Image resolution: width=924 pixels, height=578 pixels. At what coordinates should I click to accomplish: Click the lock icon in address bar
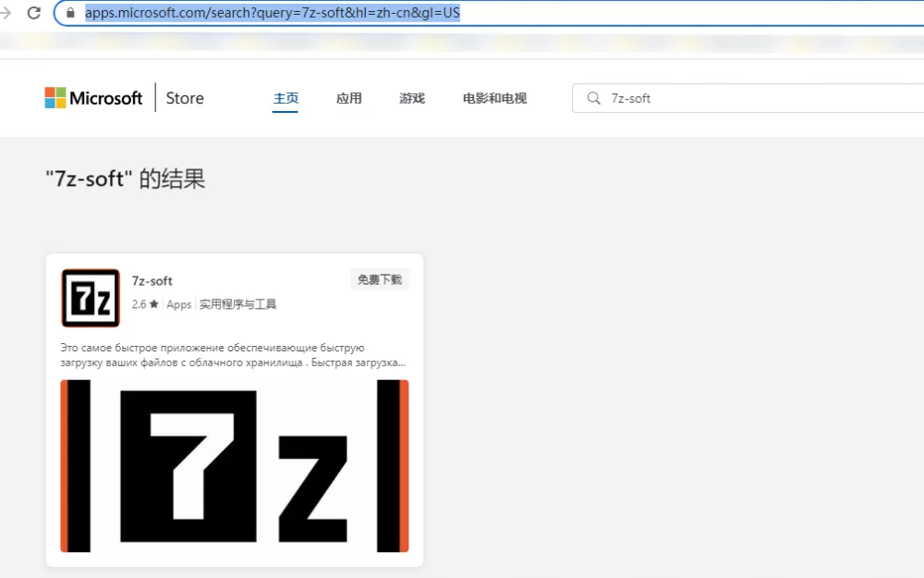tap(70, 12)
